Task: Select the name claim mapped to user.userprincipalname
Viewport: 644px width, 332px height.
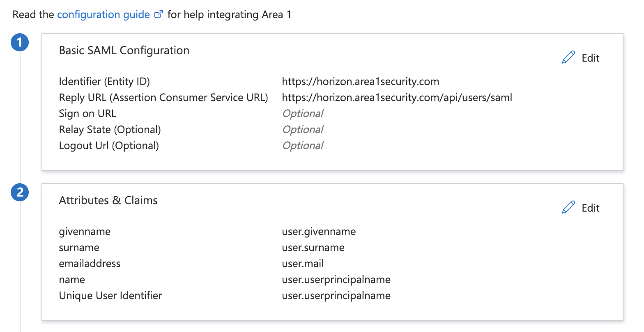Action: pos(72,279)
